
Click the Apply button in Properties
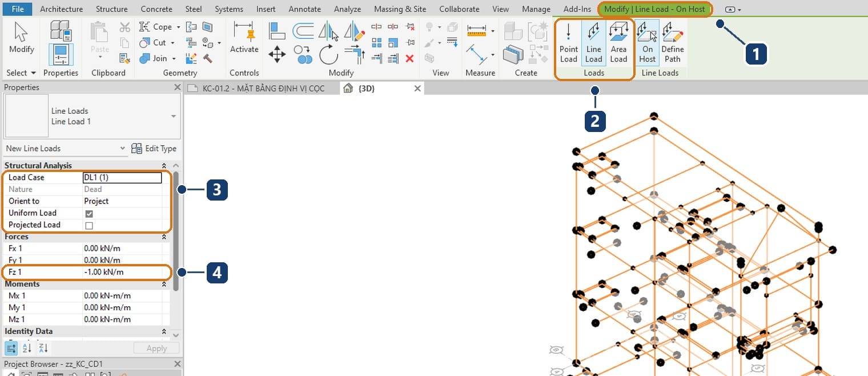(156, 348)
